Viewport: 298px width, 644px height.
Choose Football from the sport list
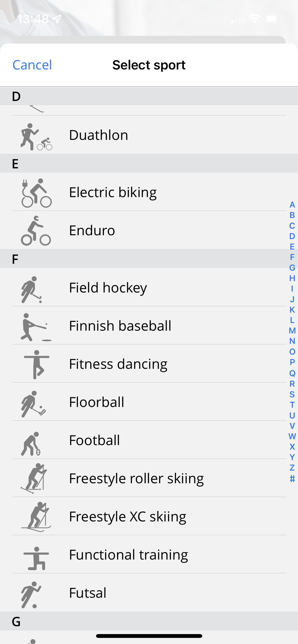[94, 440]
